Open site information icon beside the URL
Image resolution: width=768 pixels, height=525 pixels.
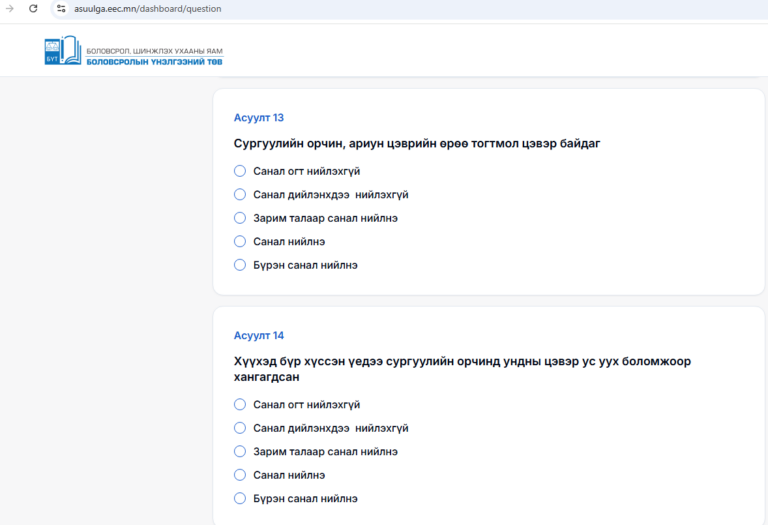pyautogui.click(x=61, y=9)
